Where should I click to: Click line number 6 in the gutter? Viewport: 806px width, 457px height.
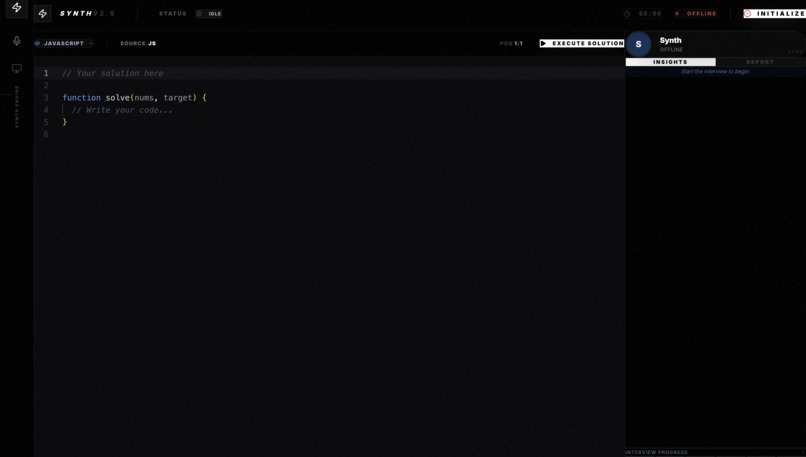click(x=46, y=134)
